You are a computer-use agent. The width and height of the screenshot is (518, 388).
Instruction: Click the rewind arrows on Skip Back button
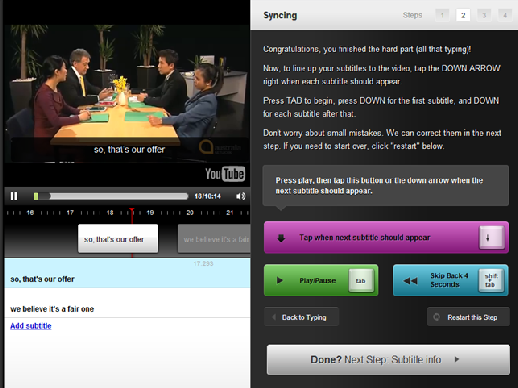coord(410,281)
